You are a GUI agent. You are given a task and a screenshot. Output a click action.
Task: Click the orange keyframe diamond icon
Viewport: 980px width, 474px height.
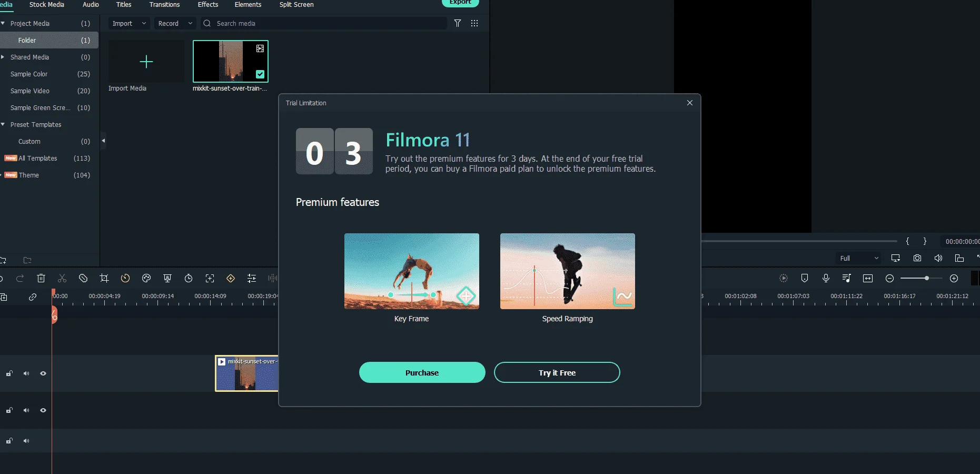231,278
